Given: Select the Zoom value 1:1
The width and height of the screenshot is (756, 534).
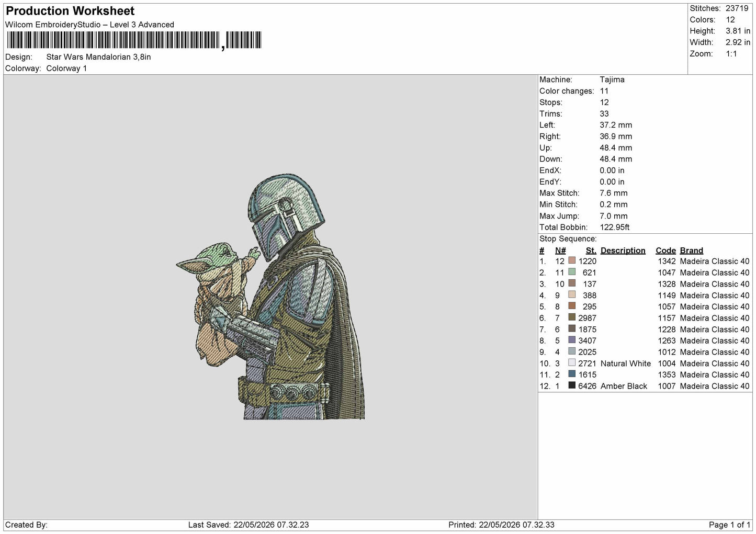Looking at the screenshot, I should 731,54.
